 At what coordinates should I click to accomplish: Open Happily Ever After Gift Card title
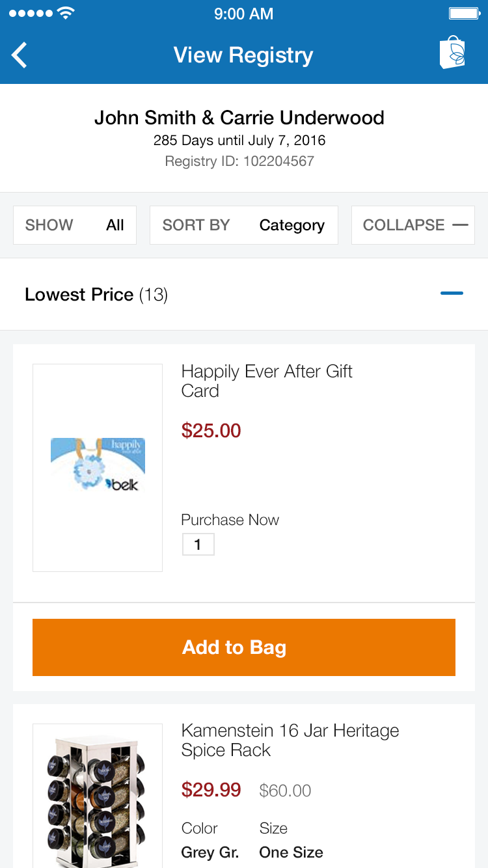(266, 381)
